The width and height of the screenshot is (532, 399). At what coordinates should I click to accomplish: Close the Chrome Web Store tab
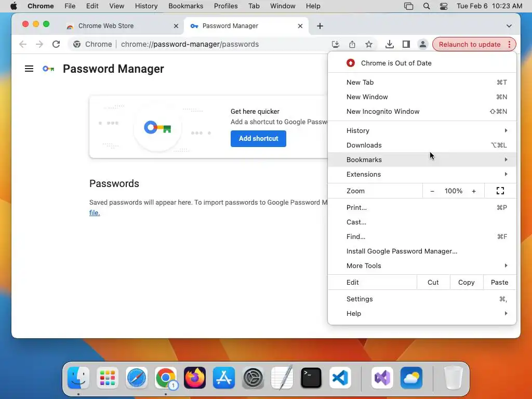coord(176,26)
